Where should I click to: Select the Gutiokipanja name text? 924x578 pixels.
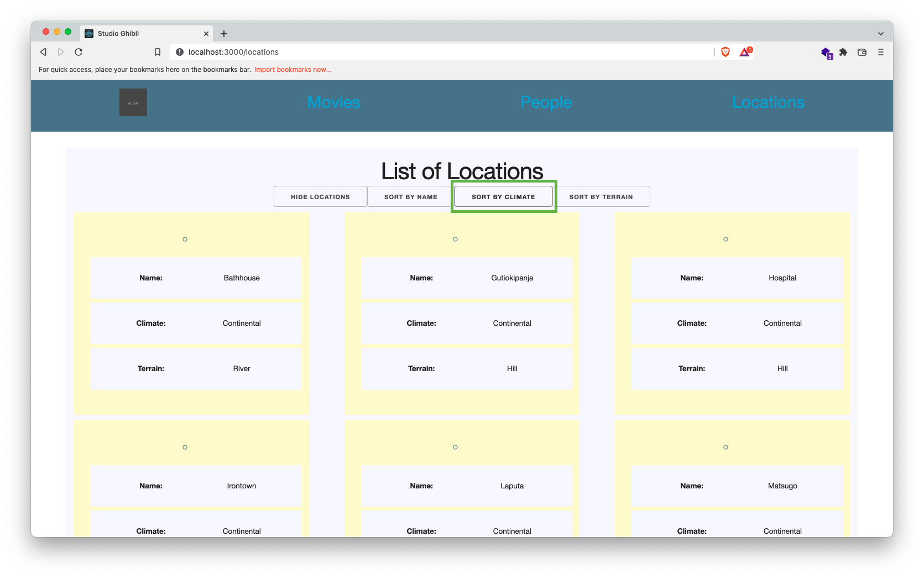tap(512, 278)
